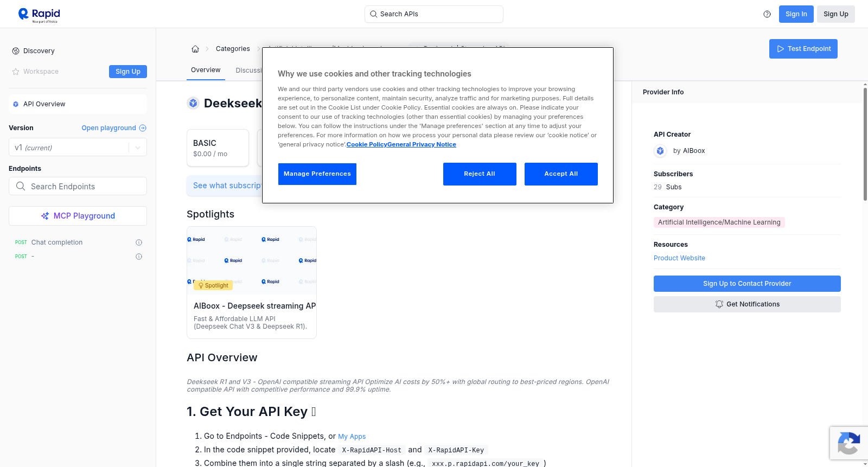Open the General Privacy Notice link
The width and height of the screenshot is (868, 467).
click(x=422, y=145)
